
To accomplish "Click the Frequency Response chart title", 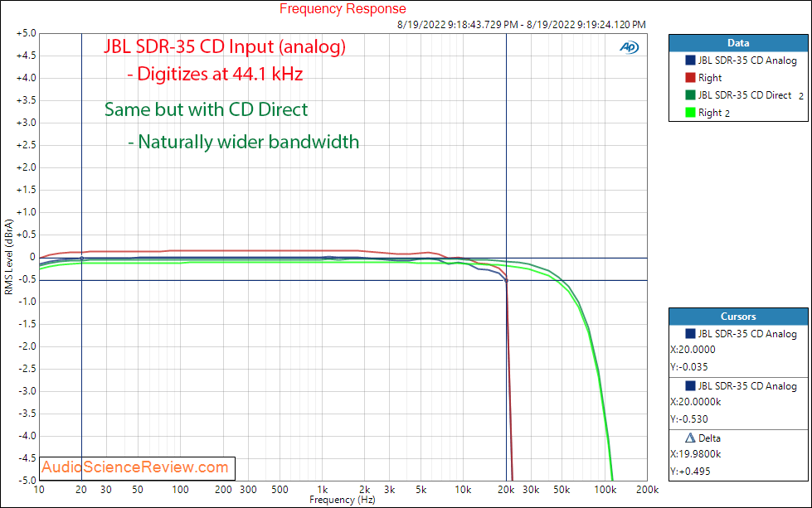I will [343, 9].
